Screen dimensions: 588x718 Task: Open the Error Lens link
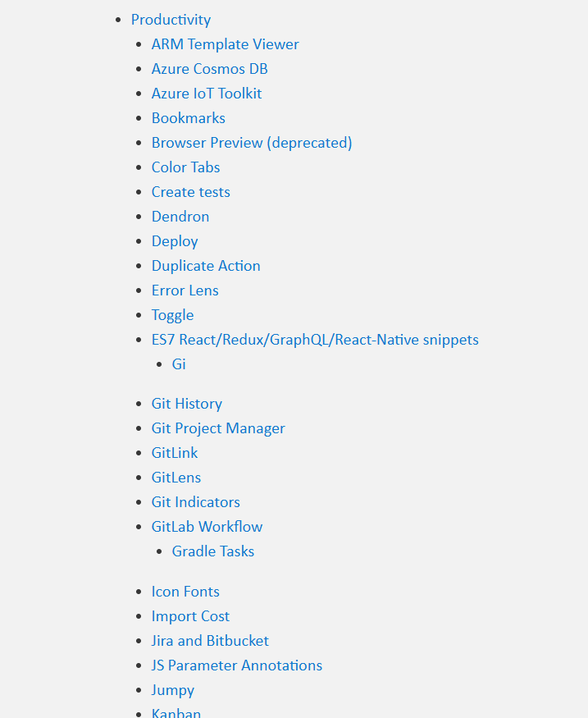[185, 290]
